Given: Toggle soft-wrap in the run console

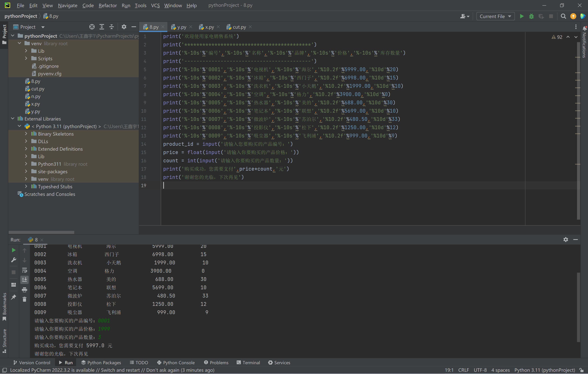Looking at the screenshot, I should [x=24, y=270].
